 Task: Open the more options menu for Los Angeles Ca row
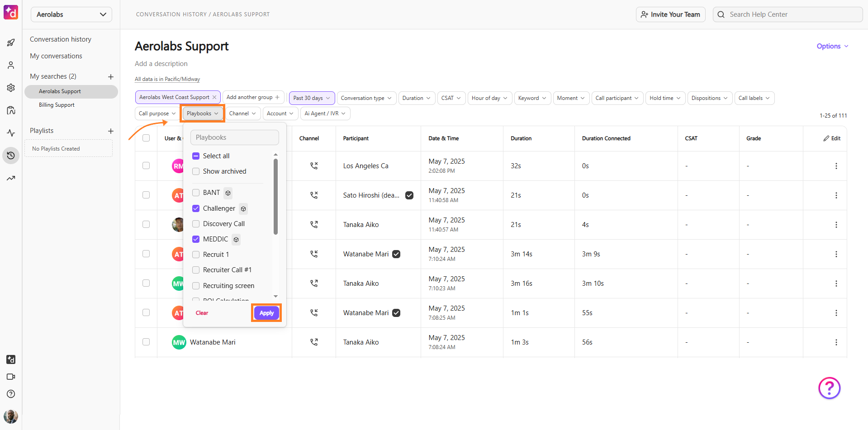point(836,166)
